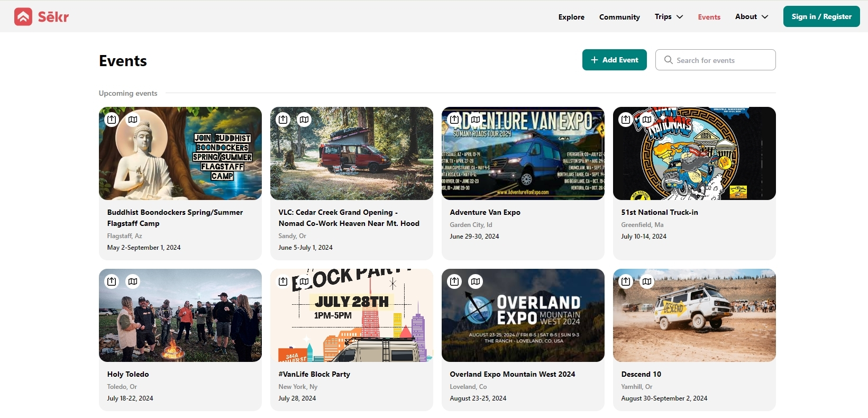
Task: Click Sign in / Register button
Action: [x=821, y=16]
